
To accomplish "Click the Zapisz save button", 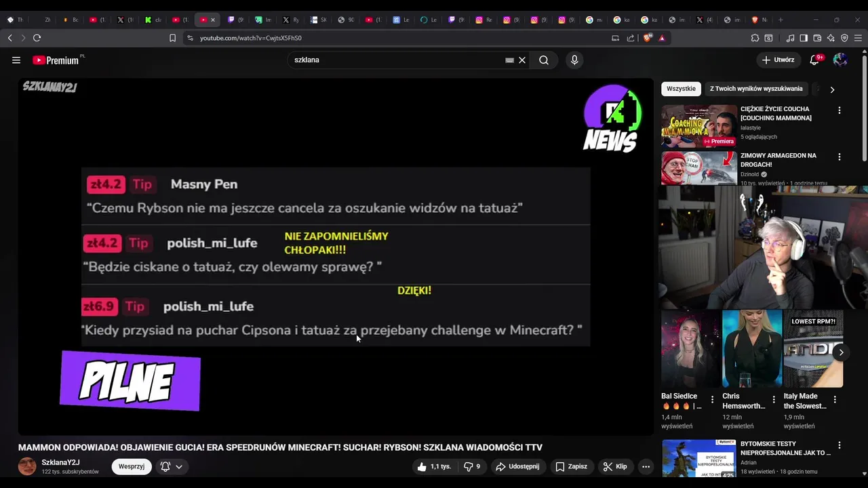I will pos(571,466).
